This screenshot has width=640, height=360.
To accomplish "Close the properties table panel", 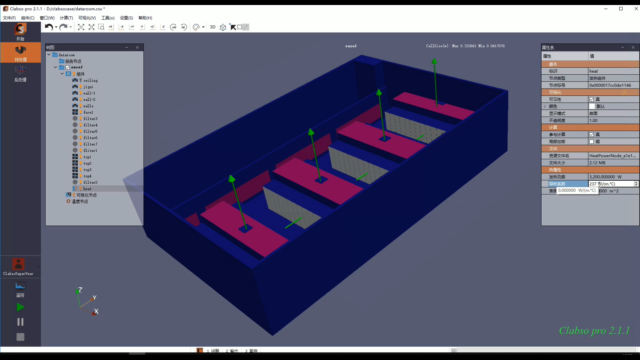I will click(x=633, y=47).
